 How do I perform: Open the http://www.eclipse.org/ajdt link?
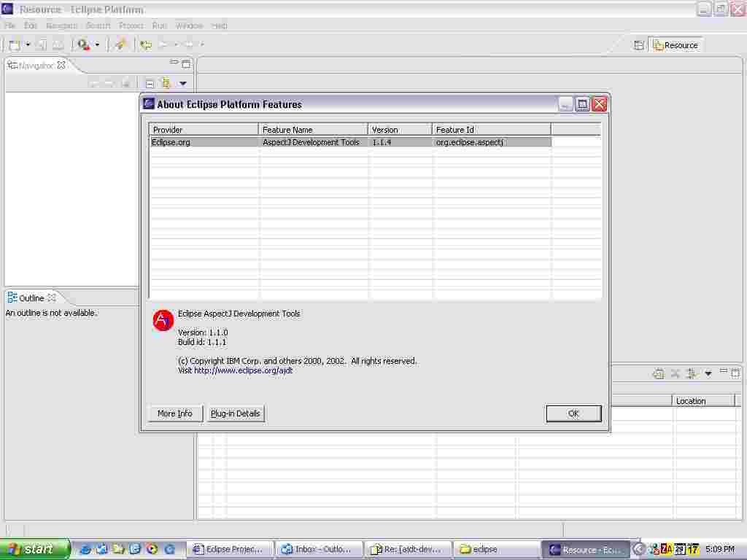pyautogui.click(x=243, y=370)
